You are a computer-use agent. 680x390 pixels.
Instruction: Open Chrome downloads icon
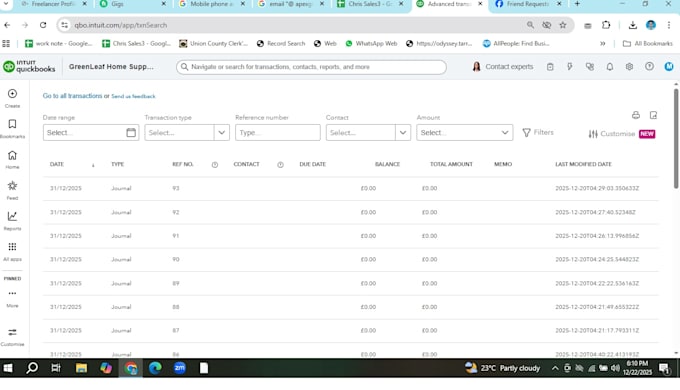pyautogui.click(x=633, y=25)
